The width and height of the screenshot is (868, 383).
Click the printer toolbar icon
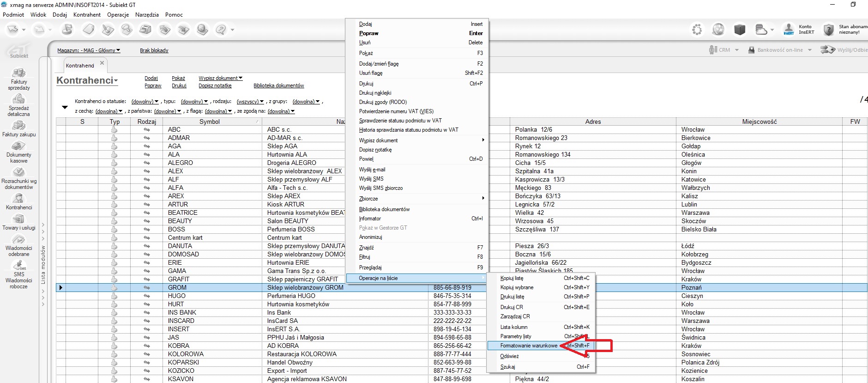click(x=145, y=30)
